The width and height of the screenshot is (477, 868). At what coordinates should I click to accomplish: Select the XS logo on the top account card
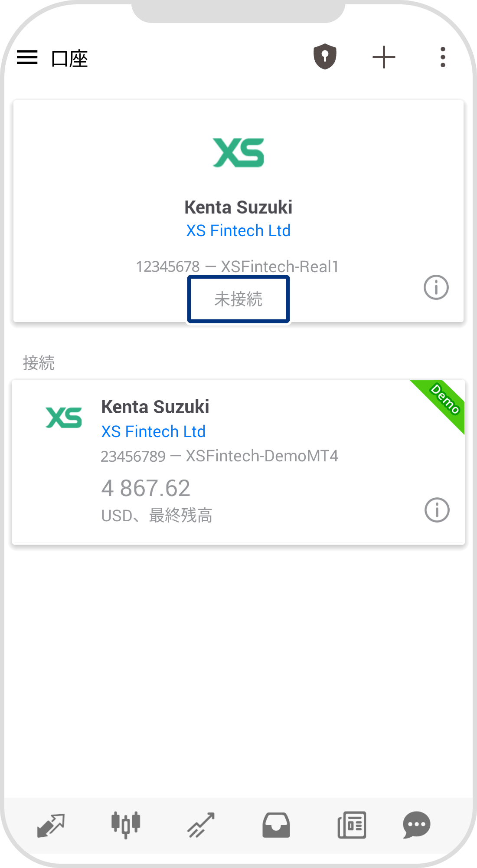tap(238, 153)
